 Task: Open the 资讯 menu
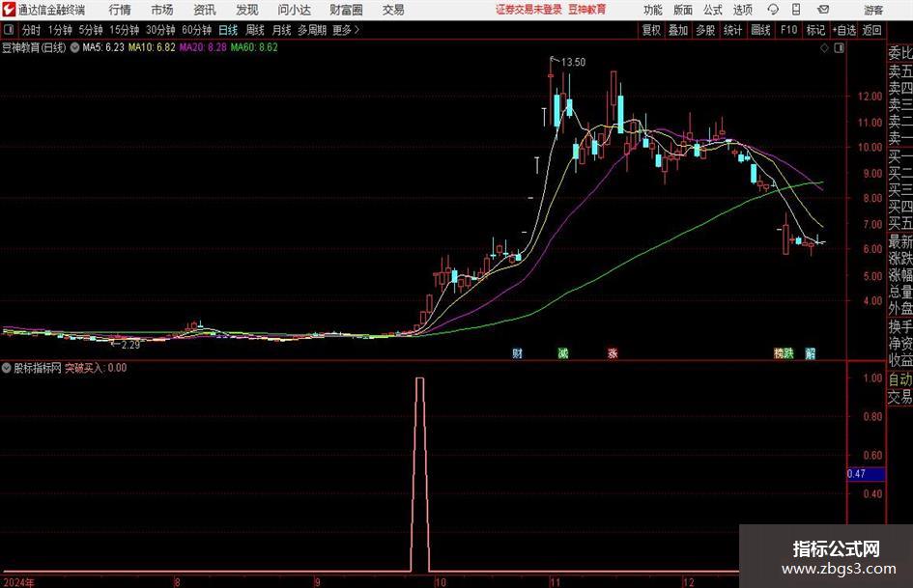[205, 10]
